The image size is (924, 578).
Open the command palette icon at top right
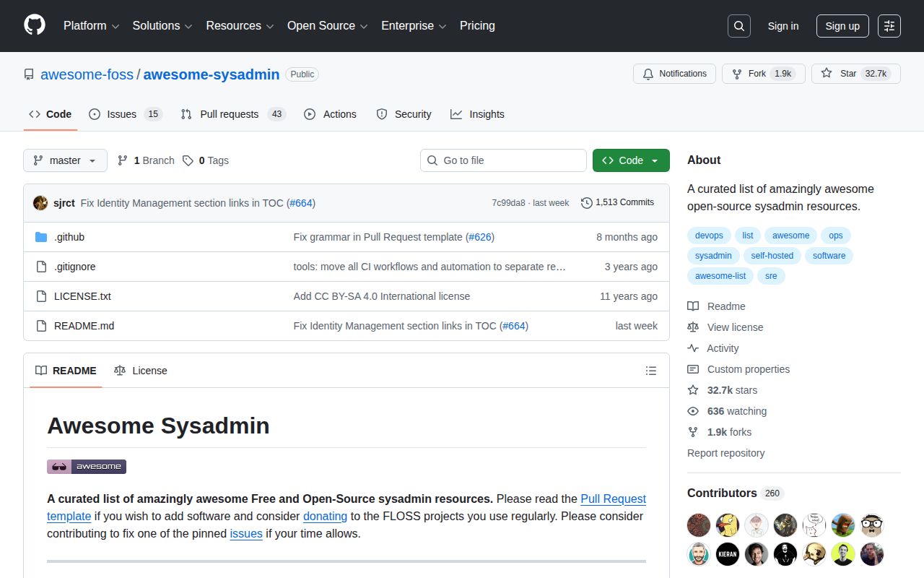click(x=889, y=25)
